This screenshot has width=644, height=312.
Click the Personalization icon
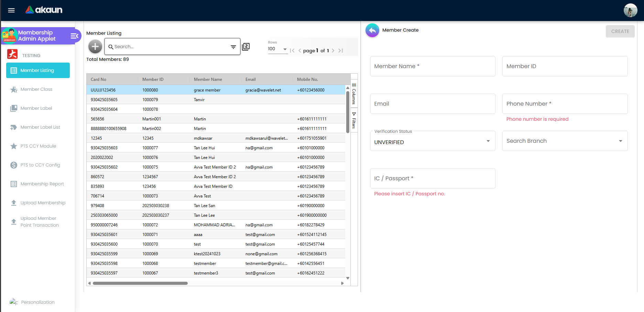(14, 302)
